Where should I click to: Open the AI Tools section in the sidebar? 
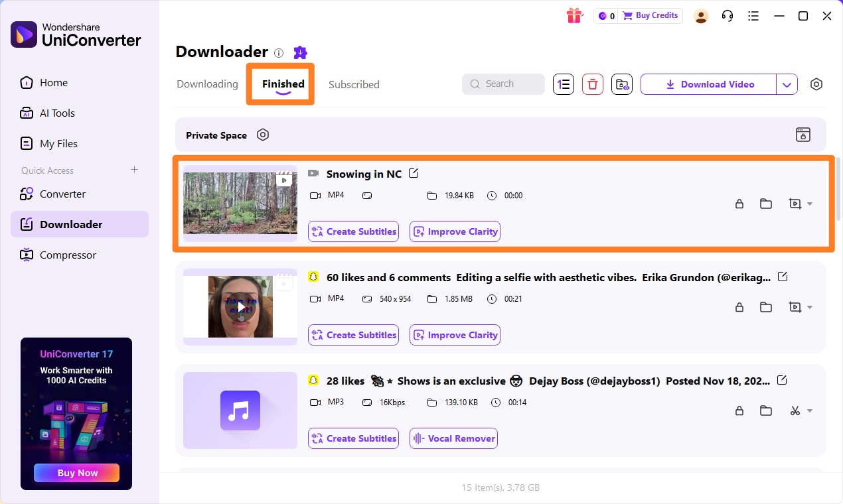[x=56, y=113]
